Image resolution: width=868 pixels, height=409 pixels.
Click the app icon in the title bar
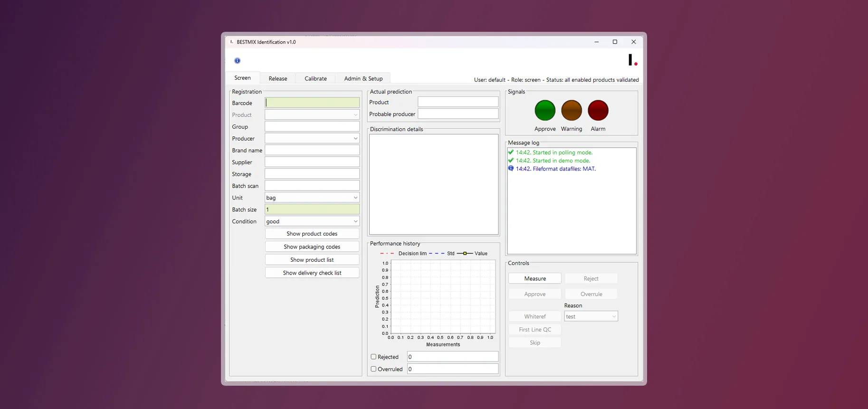pyautogui.click(x=231, y=42)
